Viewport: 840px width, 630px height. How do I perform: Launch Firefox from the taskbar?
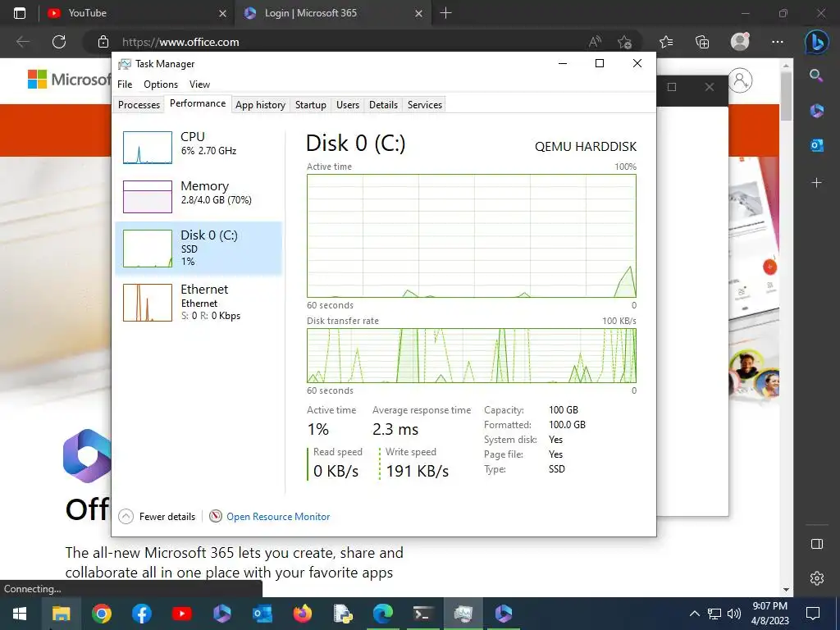point(302,614)
